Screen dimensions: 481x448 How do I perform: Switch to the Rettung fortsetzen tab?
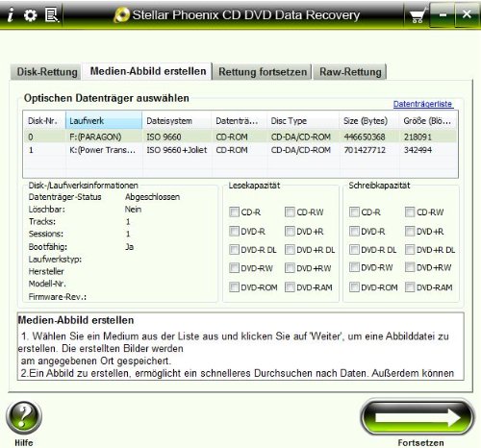[263, 72]
